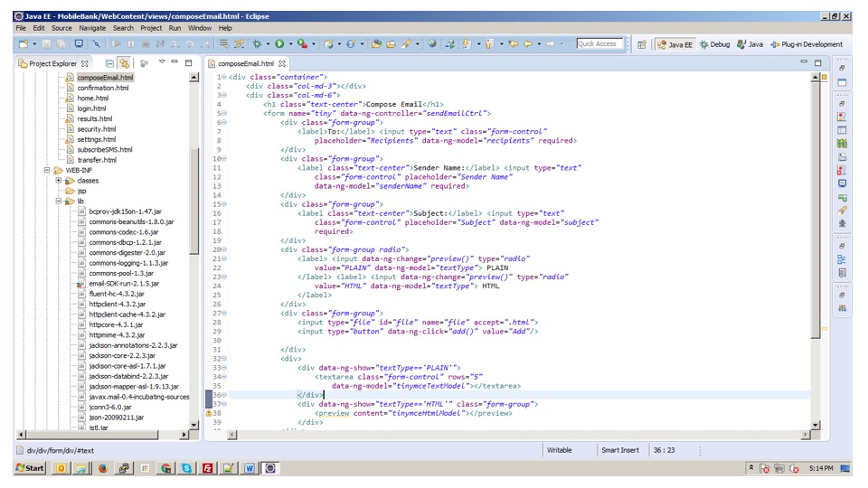The height and width of the screenshot is (488, 868).
Task: Click the Project Explorer scrollbar up arrow
Action: pos(193,78)
